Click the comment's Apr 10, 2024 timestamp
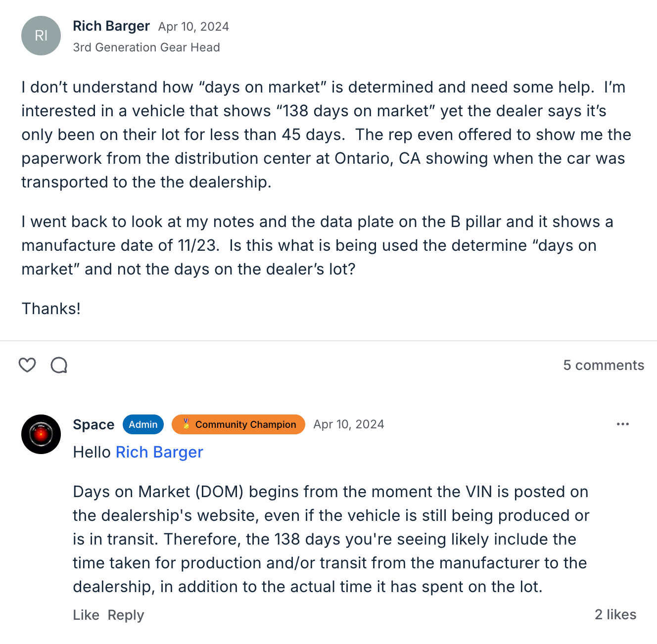Screen dimensions: 657x644 click(348, 424)
